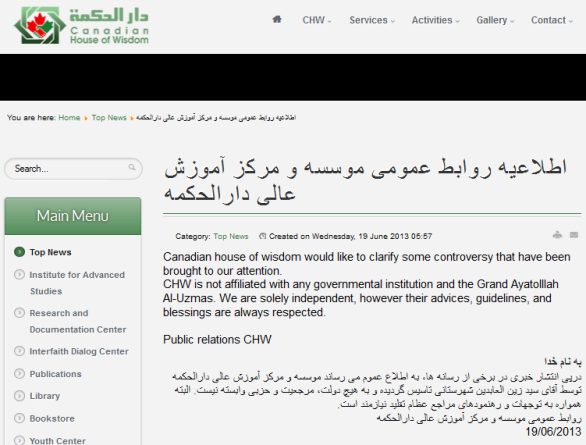
Task: Click the search magnifier icon
Action: 132,167
